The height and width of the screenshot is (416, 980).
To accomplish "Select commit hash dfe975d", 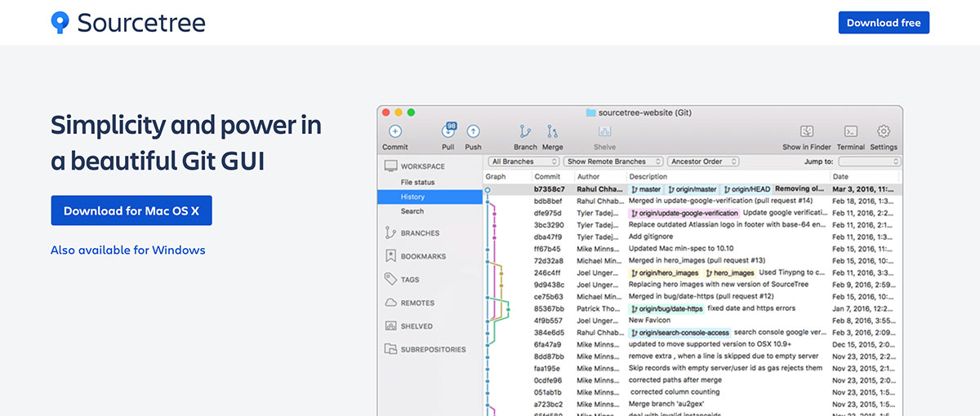I will (548, 213).
